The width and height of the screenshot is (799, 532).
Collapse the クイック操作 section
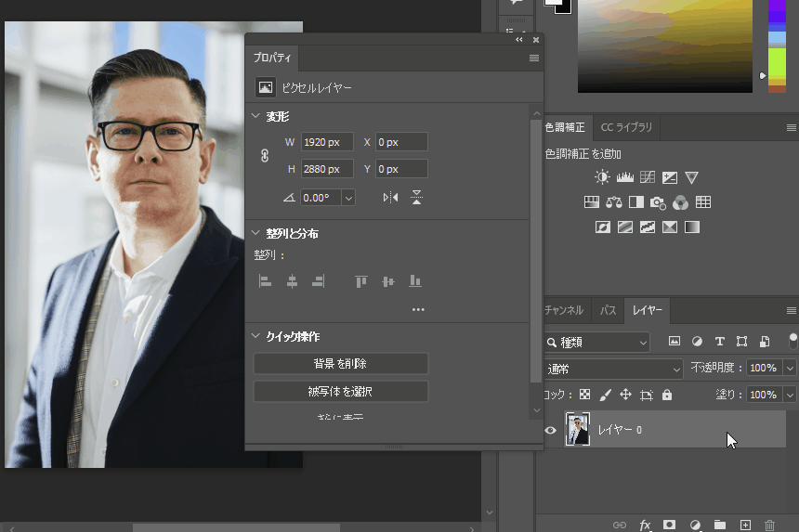click(x=255, y=336)
